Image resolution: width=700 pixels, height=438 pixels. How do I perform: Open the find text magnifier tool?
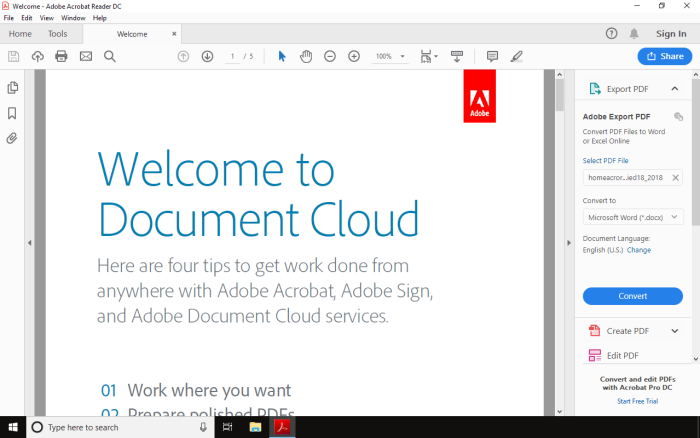(110, 56)
